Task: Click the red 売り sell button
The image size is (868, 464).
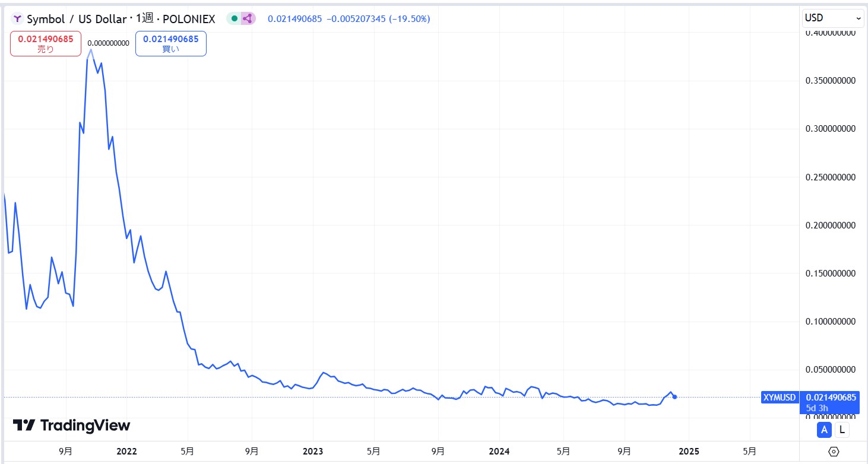Action: (x=46, y=44)
